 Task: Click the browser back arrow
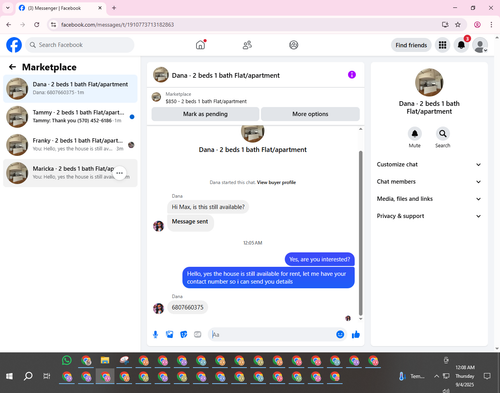(9, 25)
